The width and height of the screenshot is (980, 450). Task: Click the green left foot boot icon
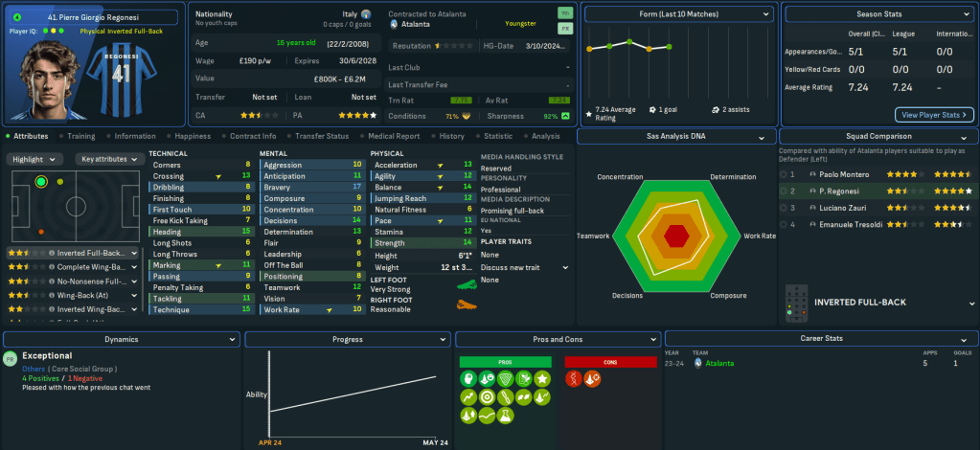click(x=467, y=284)
